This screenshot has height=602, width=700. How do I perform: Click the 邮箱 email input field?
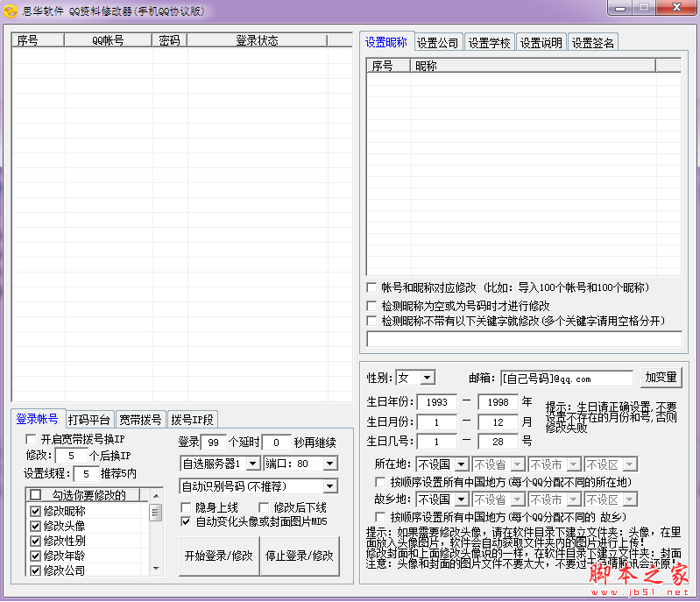[566, 379]
